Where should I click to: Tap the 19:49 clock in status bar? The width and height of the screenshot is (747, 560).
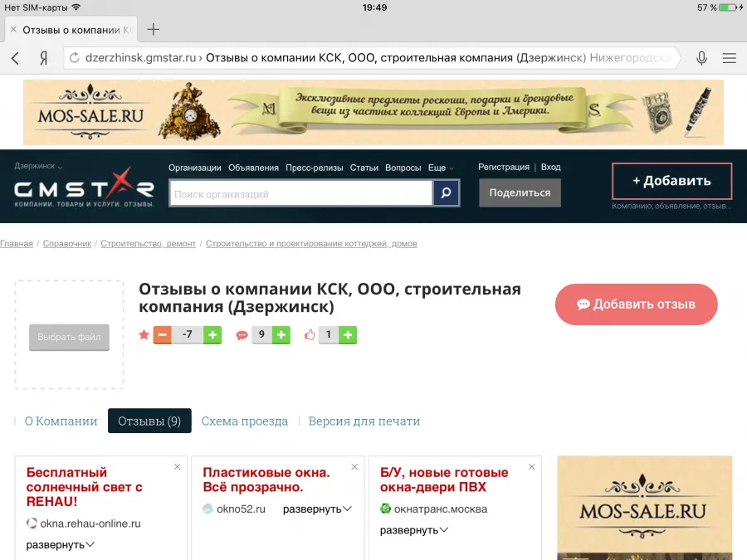374,7
